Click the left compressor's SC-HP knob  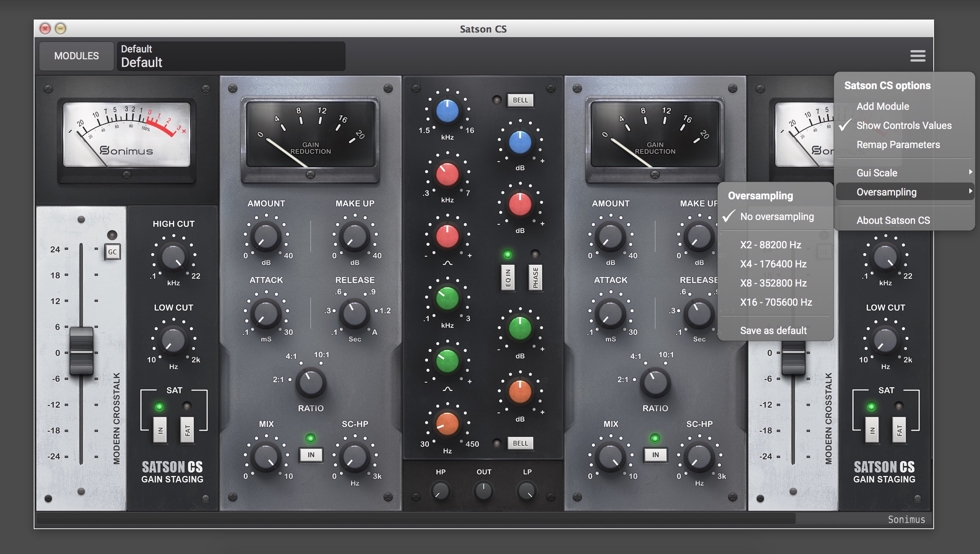click(354, 457)
